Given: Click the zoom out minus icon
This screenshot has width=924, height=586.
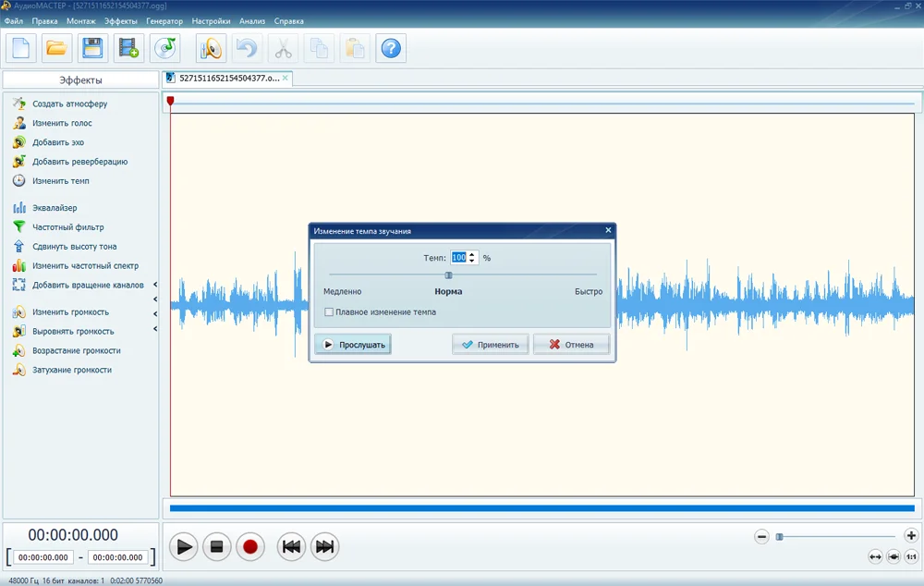Looking at the screenshot, I should click(762, 536).
